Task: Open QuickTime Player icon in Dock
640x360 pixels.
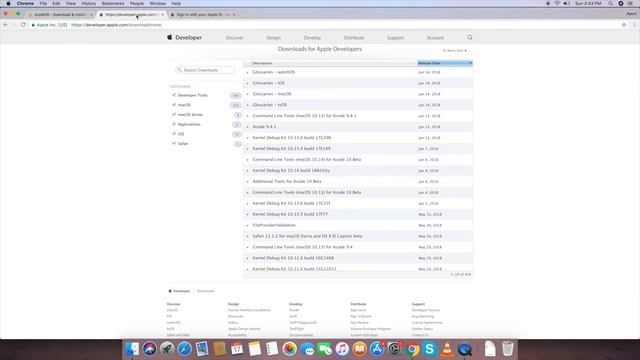Action: (465, 349)
